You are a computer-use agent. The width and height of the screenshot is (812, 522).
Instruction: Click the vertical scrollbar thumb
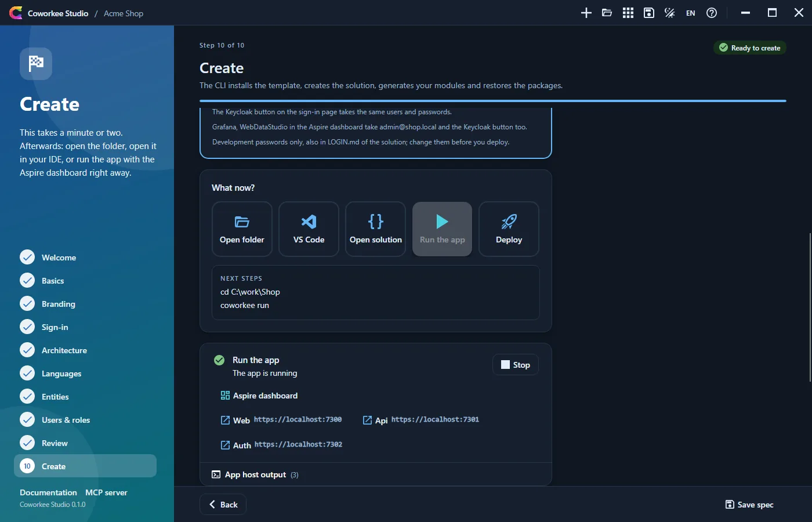click(x=810, y=307)
